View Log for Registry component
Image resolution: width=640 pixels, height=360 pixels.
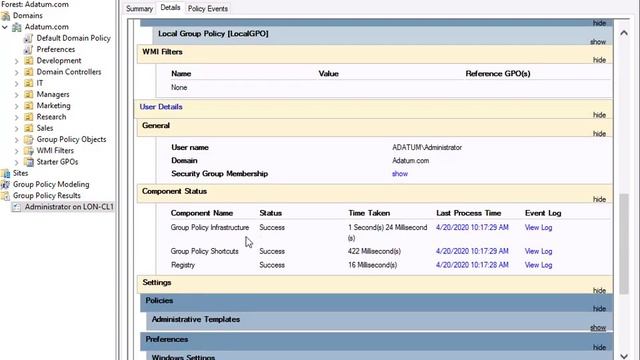pyautogui.click(x=538, y=265)
